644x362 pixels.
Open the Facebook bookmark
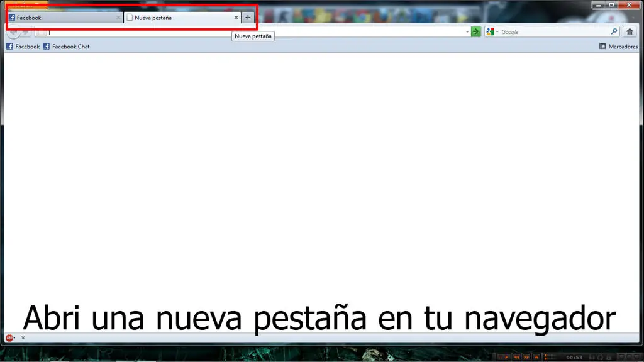23,47
